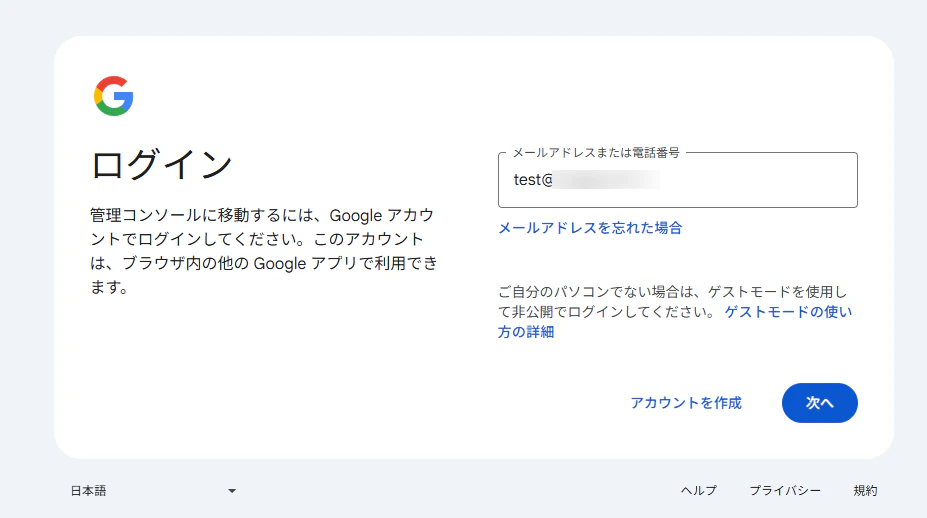Screen dimensions: 927x518
Task: Open the ヘルプ footer link
Action: (x=699, y=491)
